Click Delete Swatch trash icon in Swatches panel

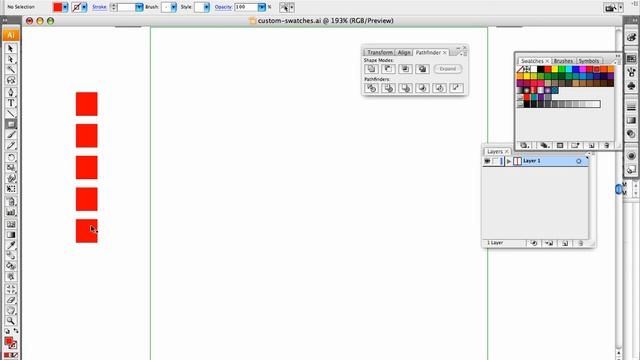[607, 145]
